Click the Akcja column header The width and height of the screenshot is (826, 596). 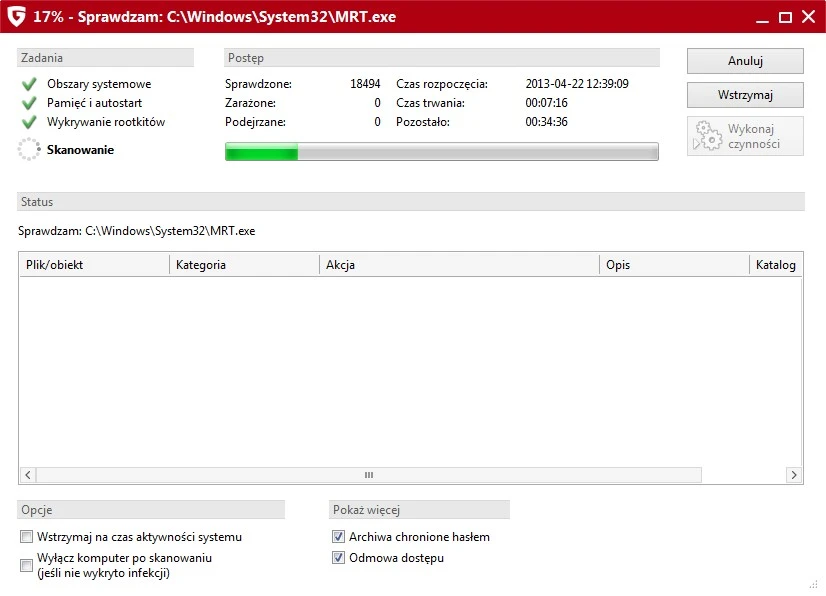[x=459, y=265]
